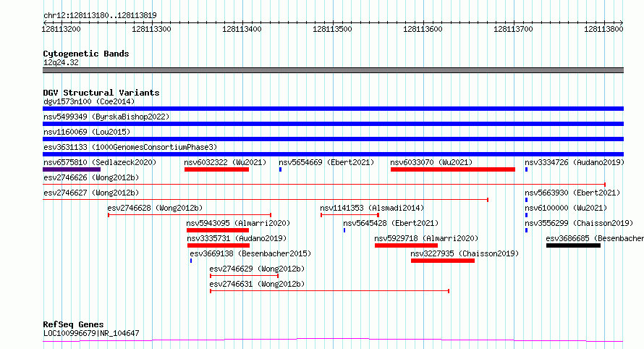This screenshot has width=644, height=349.
Task: Select the esv2746629 (Wong2012b) label
Action: coord(257,269)
